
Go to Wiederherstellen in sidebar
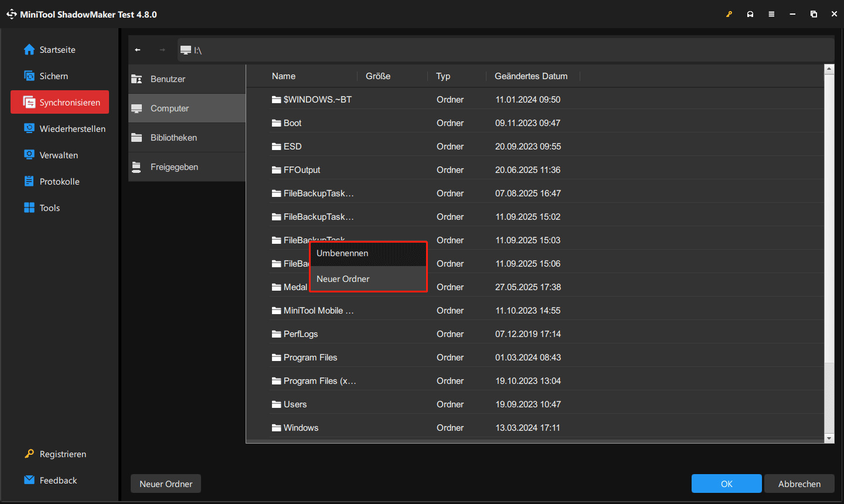click(72, 129)
